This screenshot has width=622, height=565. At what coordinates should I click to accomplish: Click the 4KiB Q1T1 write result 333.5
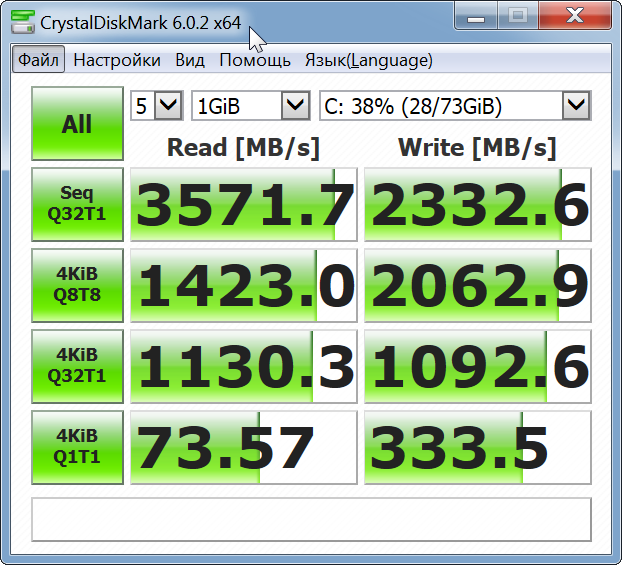478,448
